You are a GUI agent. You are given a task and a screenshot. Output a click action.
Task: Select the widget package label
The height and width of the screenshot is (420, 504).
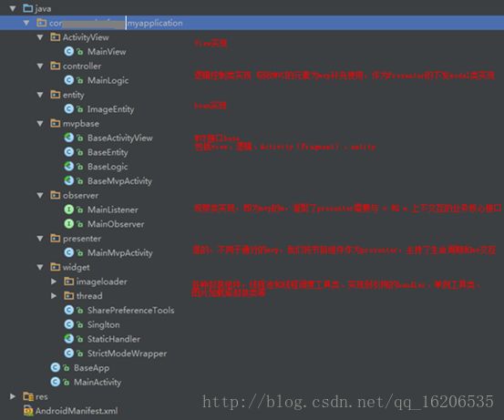click(x=77, y=268)
